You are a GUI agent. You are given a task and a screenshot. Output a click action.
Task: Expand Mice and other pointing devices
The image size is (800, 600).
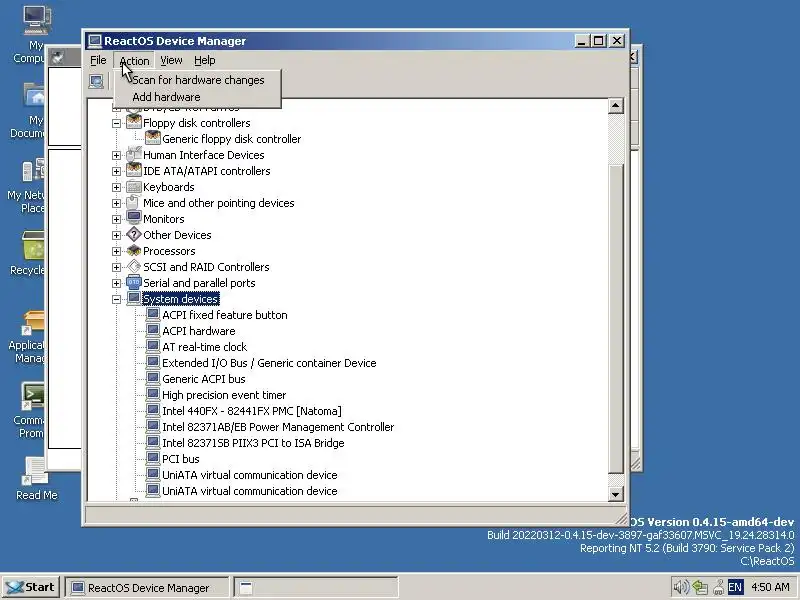[116, 203]
